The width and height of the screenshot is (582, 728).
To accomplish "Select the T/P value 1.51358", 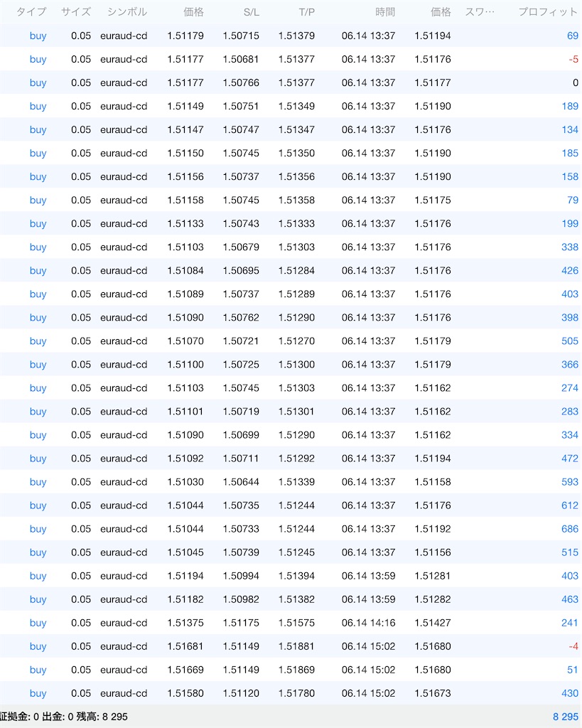I will click(x=296, y=200).
